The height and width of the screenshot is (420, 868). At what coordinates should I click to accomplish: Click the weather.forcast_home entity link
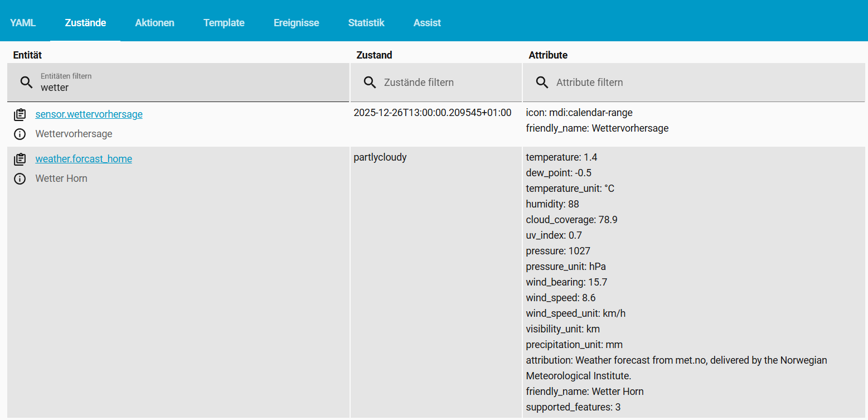(84, 159)
